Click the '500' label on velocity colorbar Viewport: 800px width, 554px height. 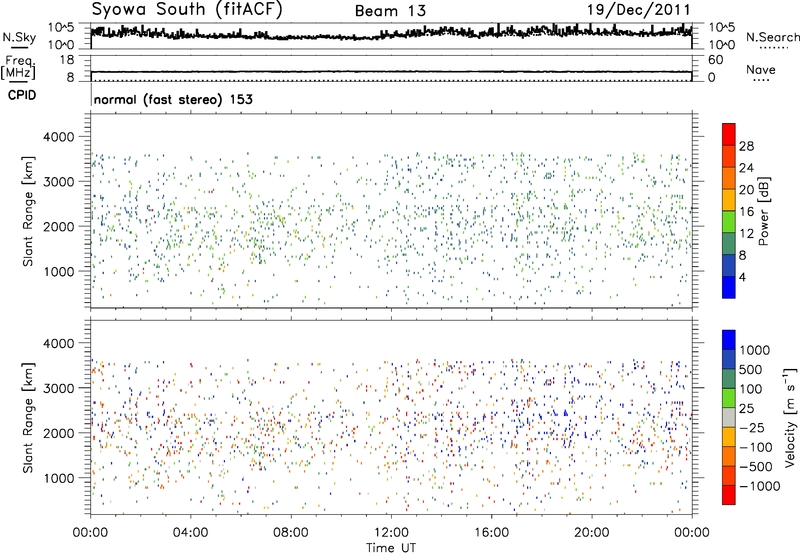pyautogui.click(x=751, y=369)
